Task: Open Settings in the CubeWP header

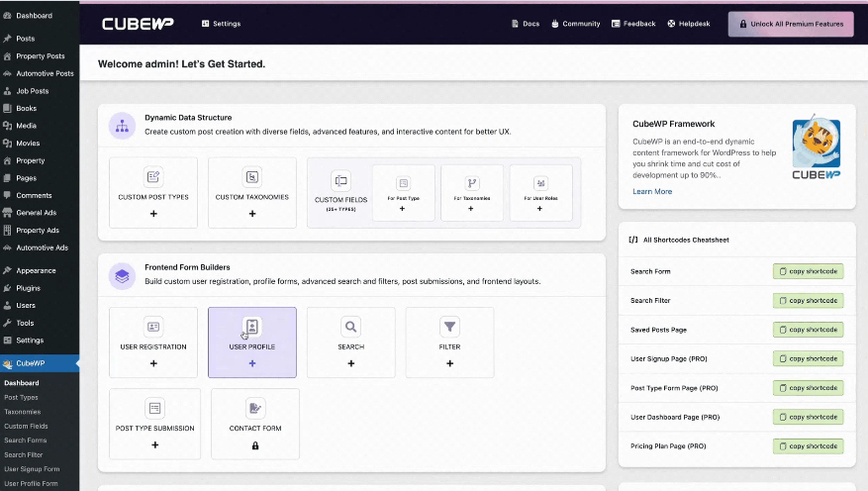Action: [221, 24]
